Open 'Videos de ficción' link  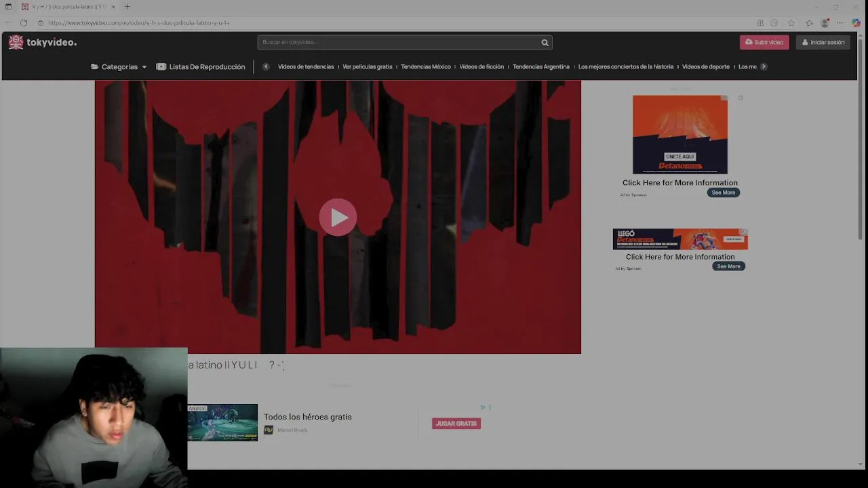[x=481, y=66]
